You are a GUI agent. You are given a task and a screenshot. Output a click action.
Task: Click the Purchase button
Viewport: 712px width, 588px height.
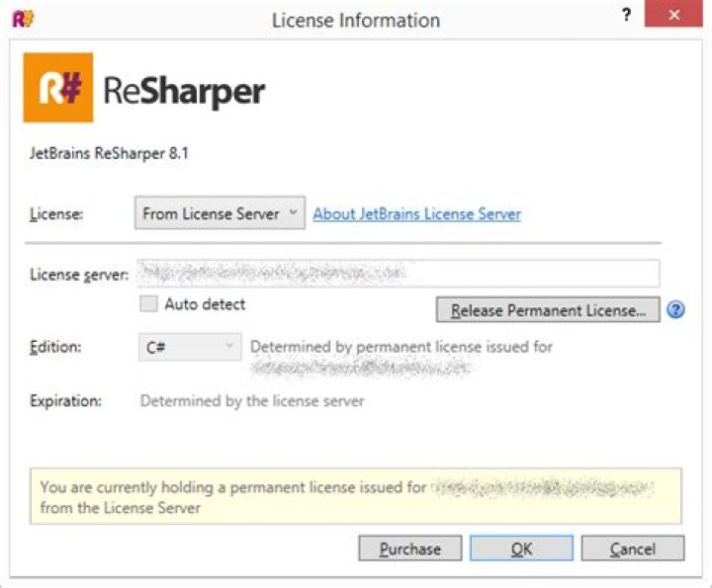point(410,548)
